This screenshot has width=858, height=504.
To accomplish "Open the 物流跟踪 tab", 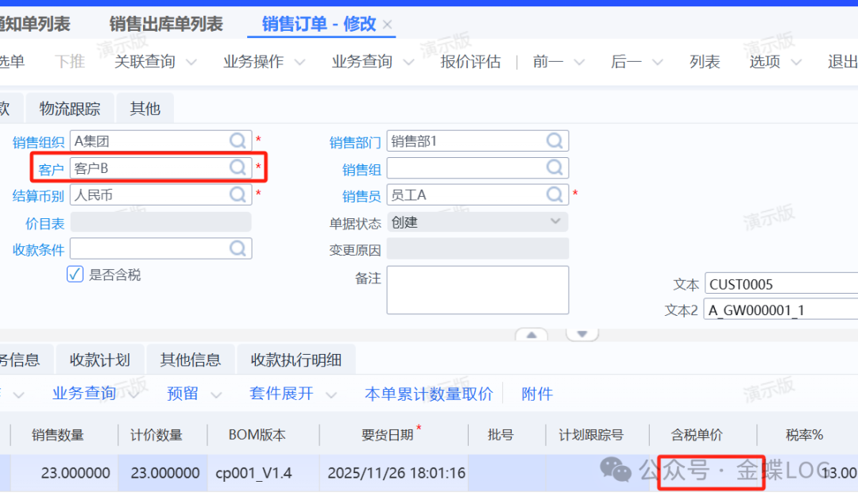I will pyautogui.click(x=70, y=109).
